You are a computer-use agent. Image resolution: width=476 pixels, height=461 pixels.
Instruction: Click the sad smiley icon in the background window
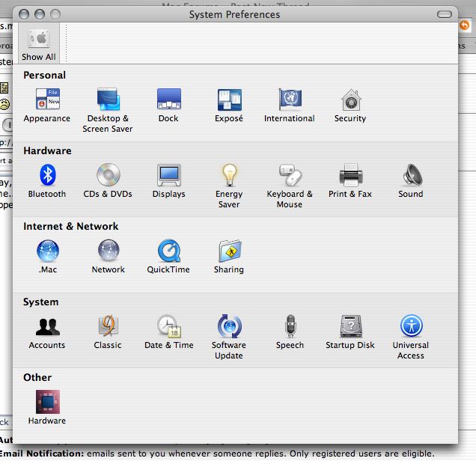4,105
